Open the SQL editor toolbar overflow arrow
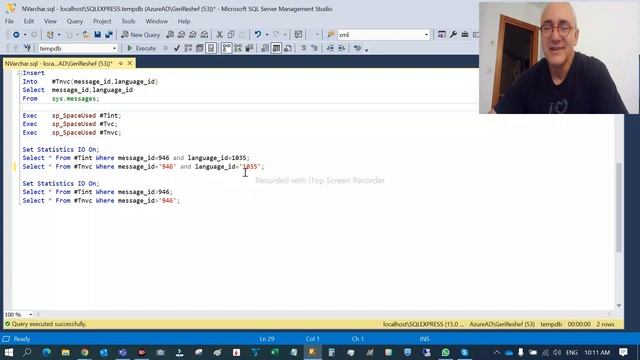640x360 pixels. click(367, 49)
